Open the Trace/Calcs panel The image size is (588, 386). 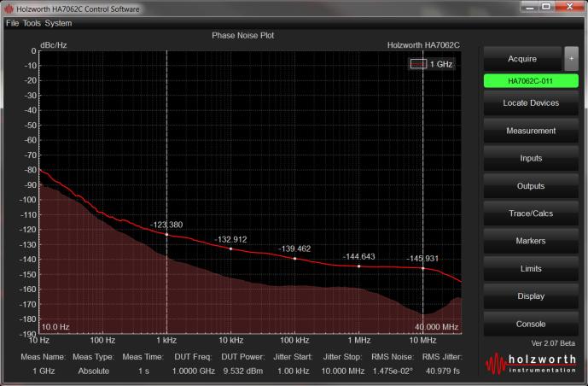pyautogui.click(x=530, y=213)
